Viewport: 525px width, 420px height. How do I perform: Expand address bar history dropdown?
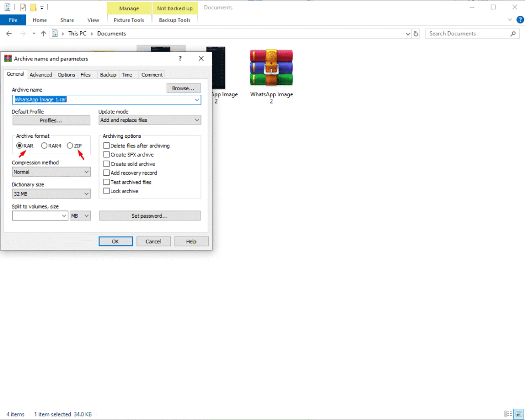coord(408,34)
